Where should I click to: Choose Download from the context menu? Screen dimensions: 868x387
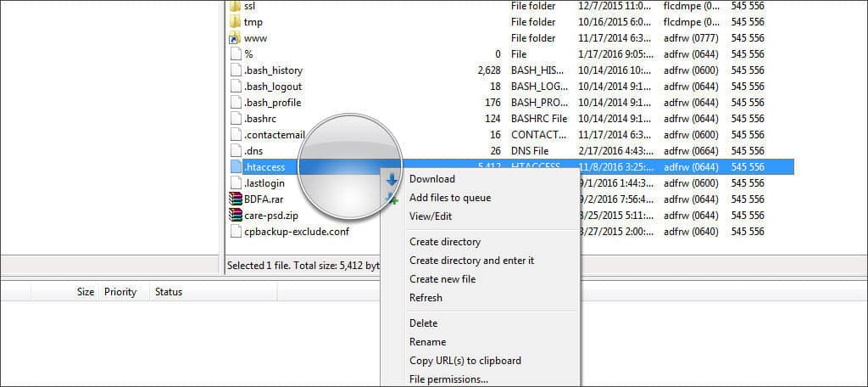[x=431, y=179]
